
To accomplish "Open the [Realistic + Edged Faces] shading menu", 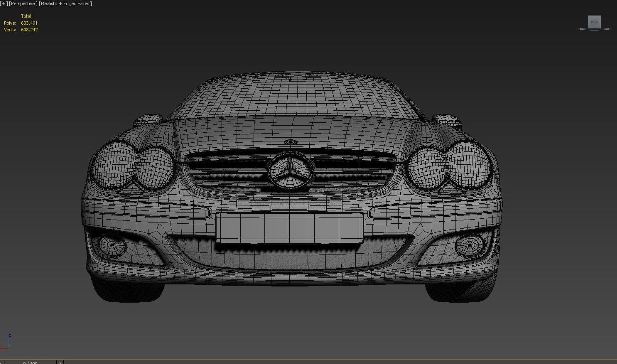I will click(x=65, y=4).
